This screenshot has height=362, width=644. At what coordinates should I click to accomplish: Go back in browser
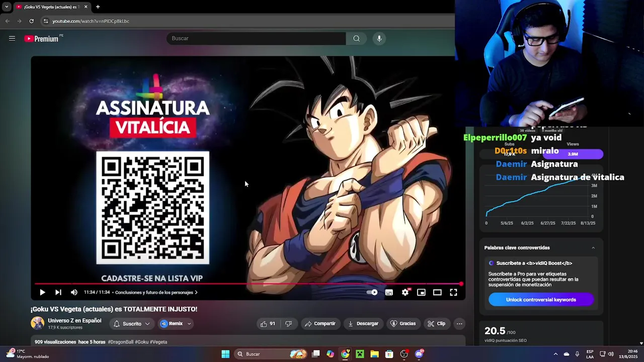tap(7, 21)
